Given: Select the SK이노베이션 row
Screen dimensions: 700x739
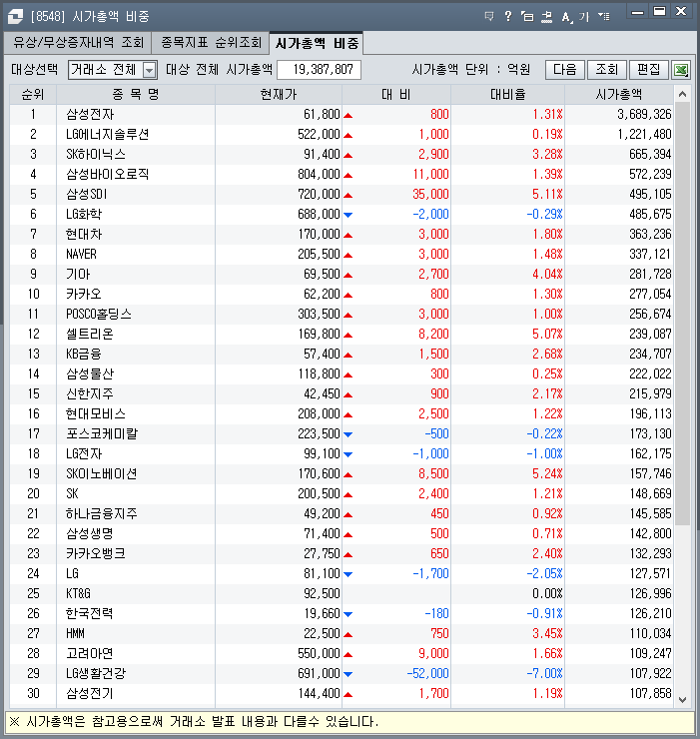Looking at the screenshot, I should point(342,474).
